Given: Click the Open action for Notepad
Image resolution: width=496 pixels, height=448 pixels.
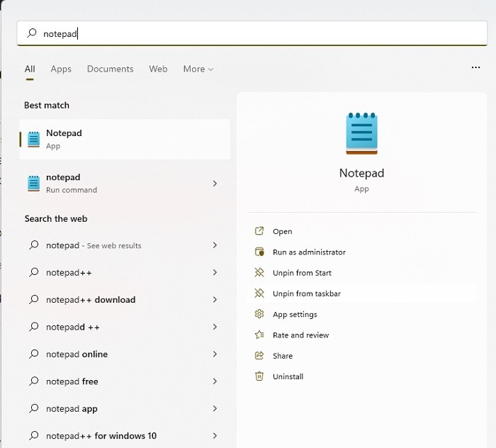Looking at the screenshot, I should point(283,231).
